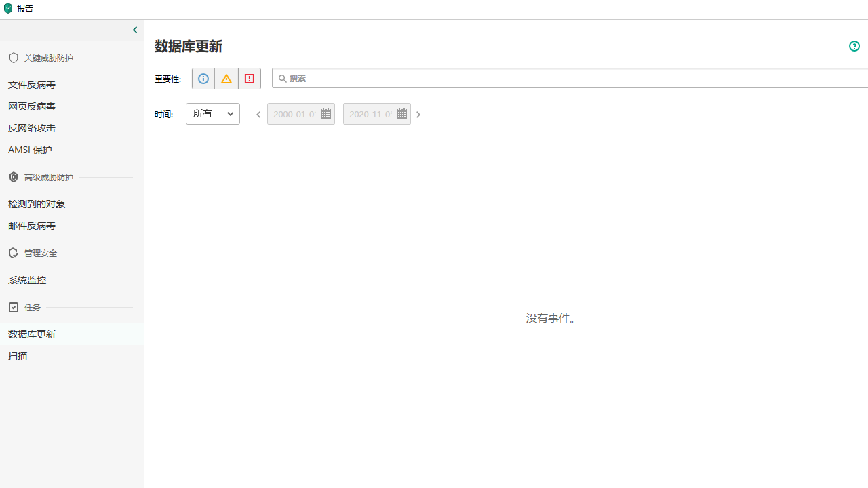The height and width of the screenshot is (488, 868).
Task: Open the 系统监控 report
Action: pyautogui.click(x=27, y=280)
